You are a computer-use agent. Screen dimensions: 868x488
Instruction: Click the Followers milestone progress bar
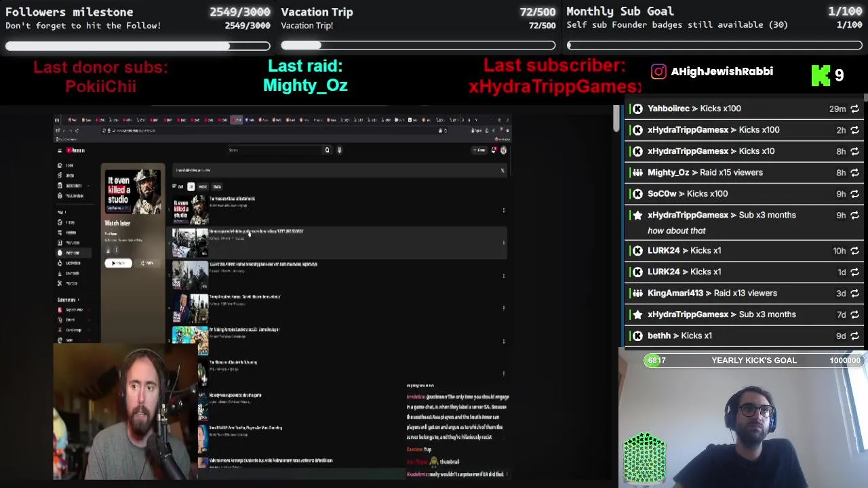(x=138, y=46)
